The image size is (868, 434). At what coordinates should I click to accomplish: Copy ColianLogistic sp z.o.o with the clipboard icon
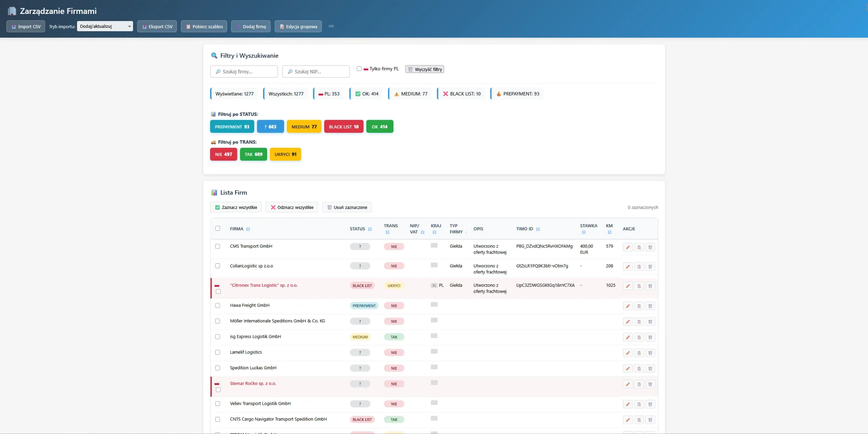click(639, 267)
